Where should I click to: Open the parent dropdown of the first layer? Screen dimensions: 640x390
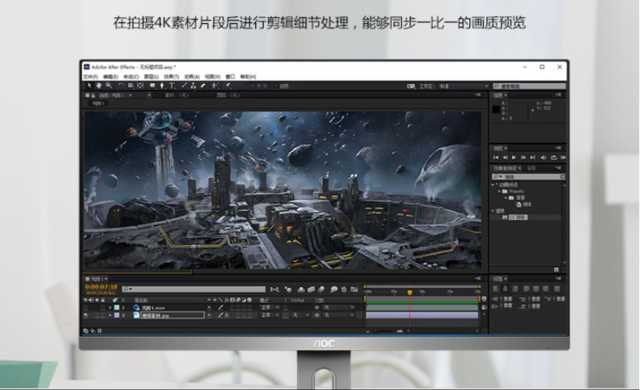point(338,308)
